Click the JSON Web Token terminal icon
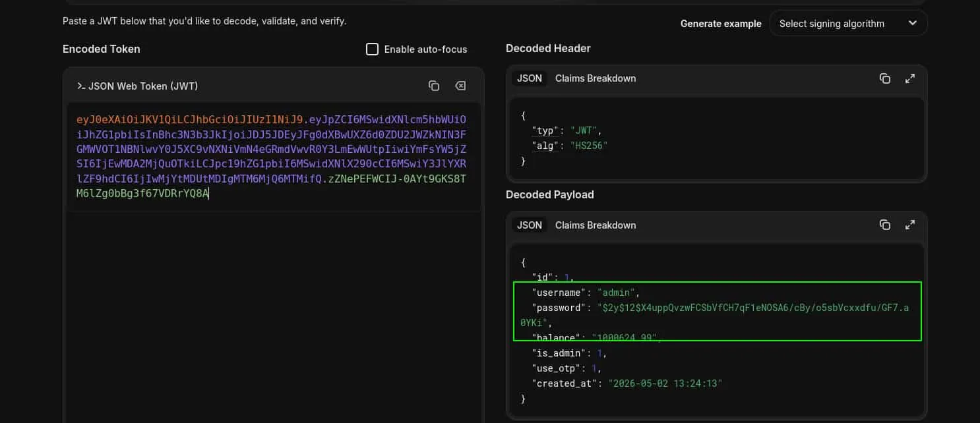 point(81,86)
